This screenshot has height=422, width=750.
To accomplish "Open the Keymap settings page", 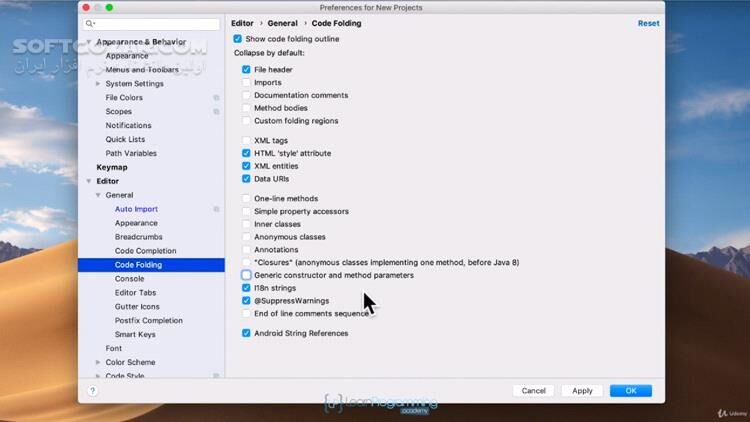I will [x=112, y=167].
